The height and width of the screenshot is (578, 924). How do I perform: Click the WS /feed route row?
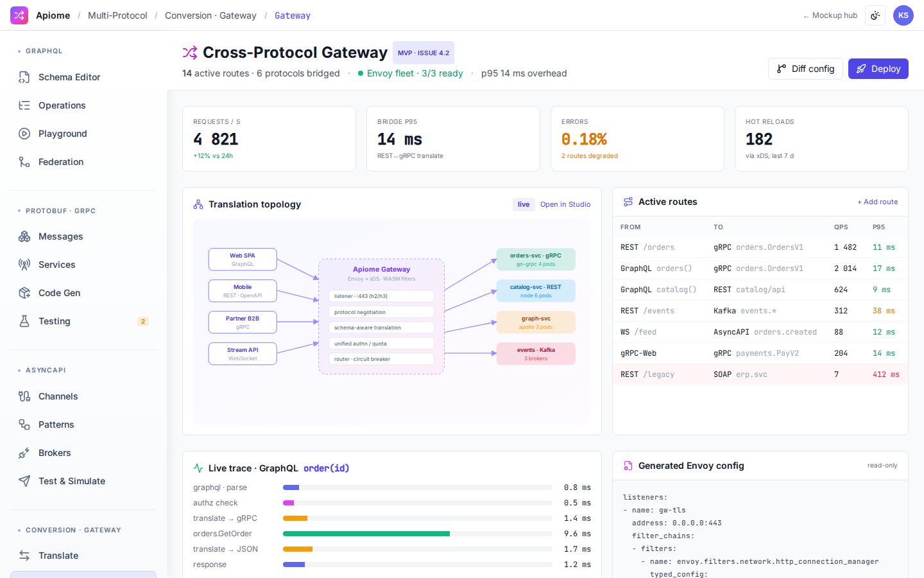tap(760, 332)
